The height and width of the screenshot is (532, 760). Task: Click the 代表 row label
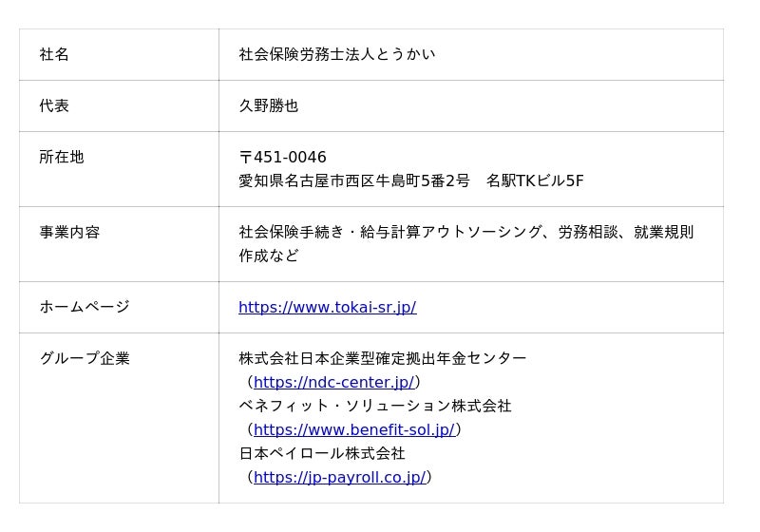tap(54, 105)
